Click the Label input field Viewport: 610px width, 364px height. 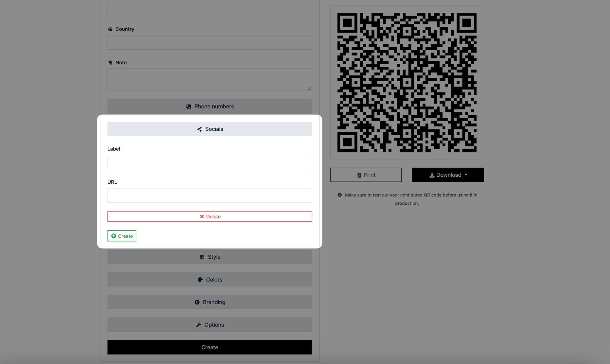click(x=210, y=162)
